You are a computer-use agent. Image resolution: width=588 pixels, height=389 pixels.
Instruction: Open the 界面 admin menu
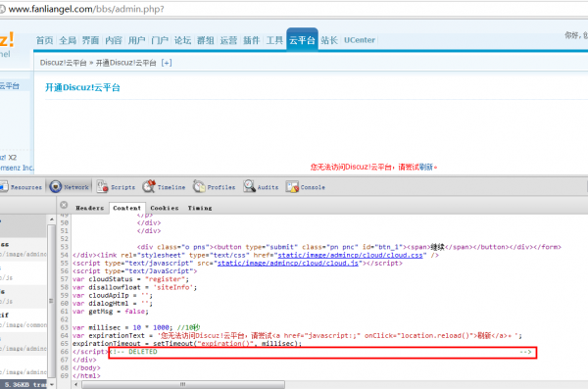click(x=90, y=40)
